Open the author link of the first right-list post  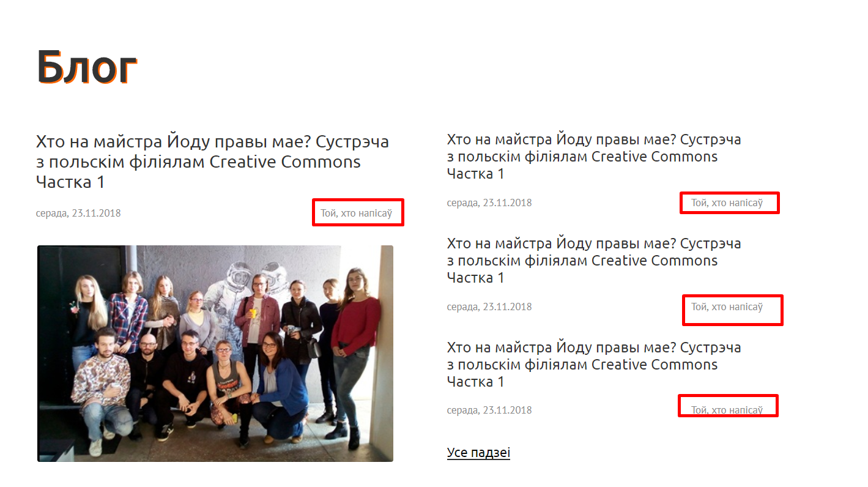tap(727, 203)
